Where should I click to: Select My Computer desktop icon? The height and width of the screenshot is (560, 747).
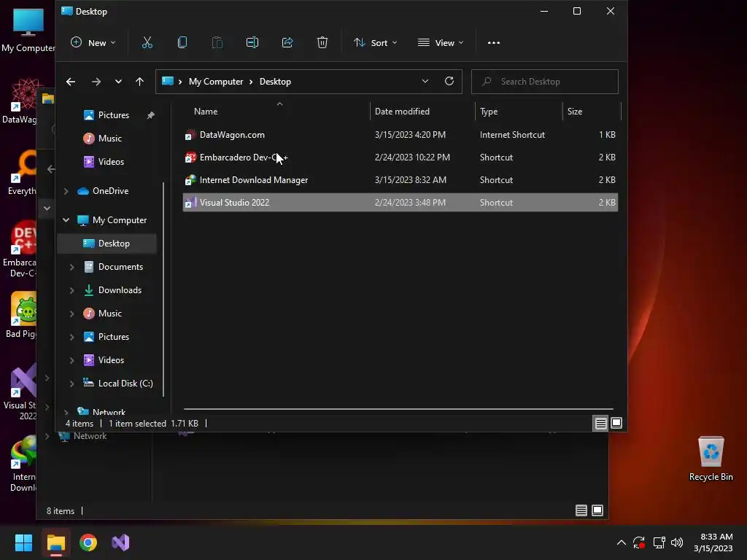pyautogui.click(x=28, y=29)
